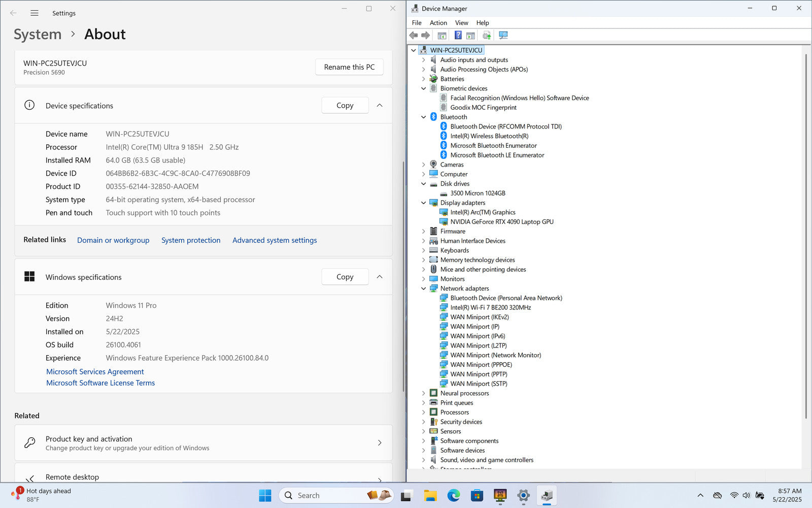This screenshot has height=508, width=812.
Task: Select WAN Miniport (PPPOE) adapter
Action: [x=481, y=365]
